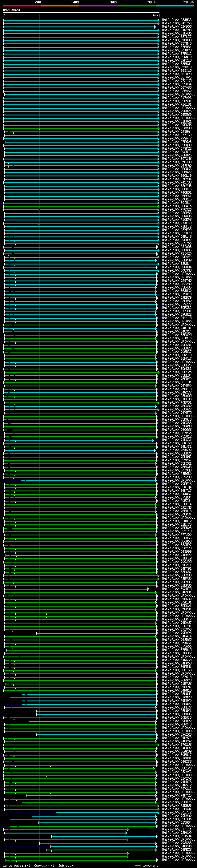
Task: Click the arrowhead of the UniRef100_Q171E1 alignment
Action: point(128,830)
